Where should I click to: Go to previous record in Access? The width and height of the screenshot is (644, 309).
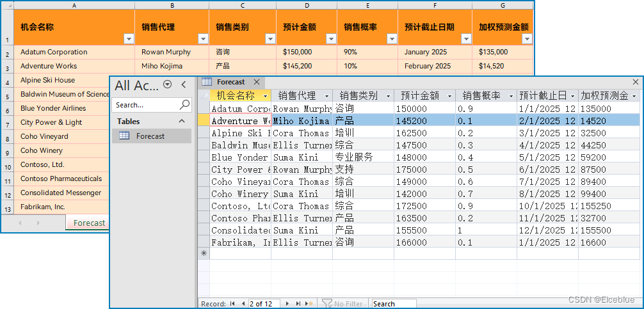tap(243, 304)
